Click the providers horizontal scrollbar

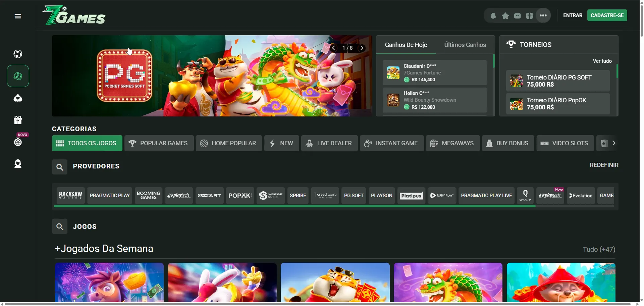pyautogui.click(x=294, y=206)
